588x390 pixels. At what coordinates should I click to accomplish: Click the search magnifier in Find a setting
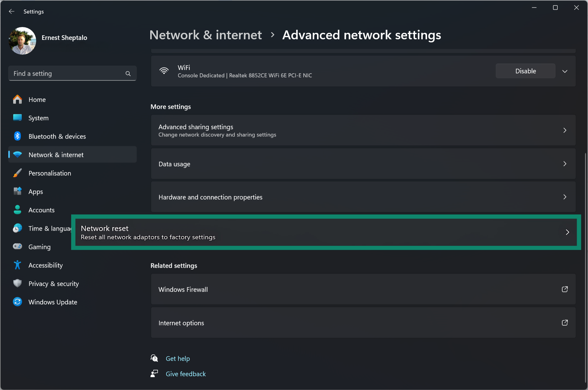(x=128, y=73)
